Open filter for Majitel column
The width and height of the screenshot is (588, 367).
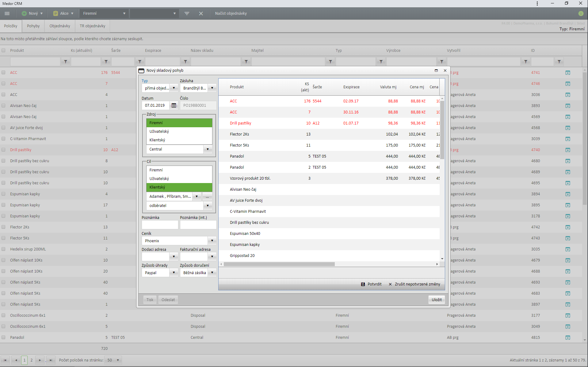click(x=330, y=62)
